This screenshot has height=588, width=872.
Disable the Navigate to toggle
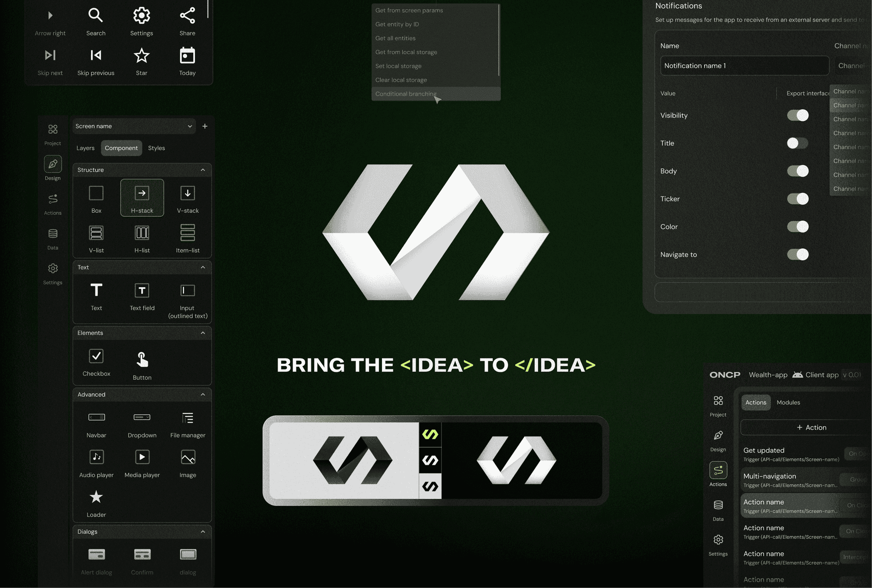[x=798, y=254]
